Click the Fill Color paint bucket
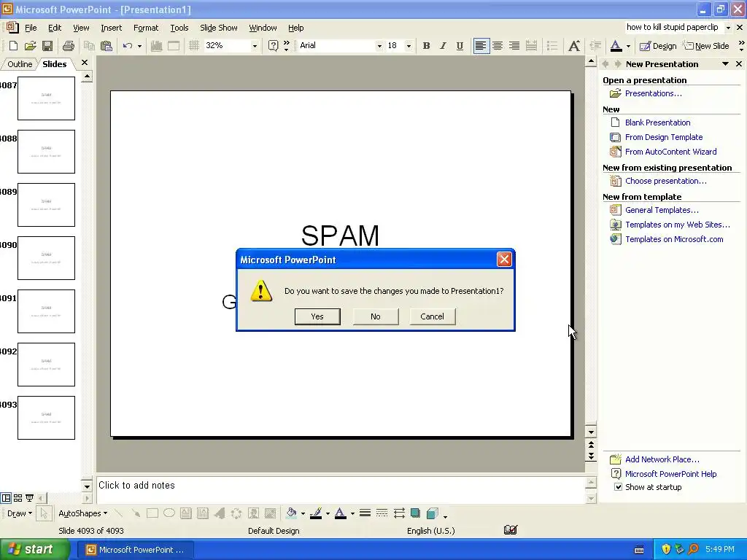Image resolution: width=747 pixels, height=560 pixels. [x=291, y=513]
